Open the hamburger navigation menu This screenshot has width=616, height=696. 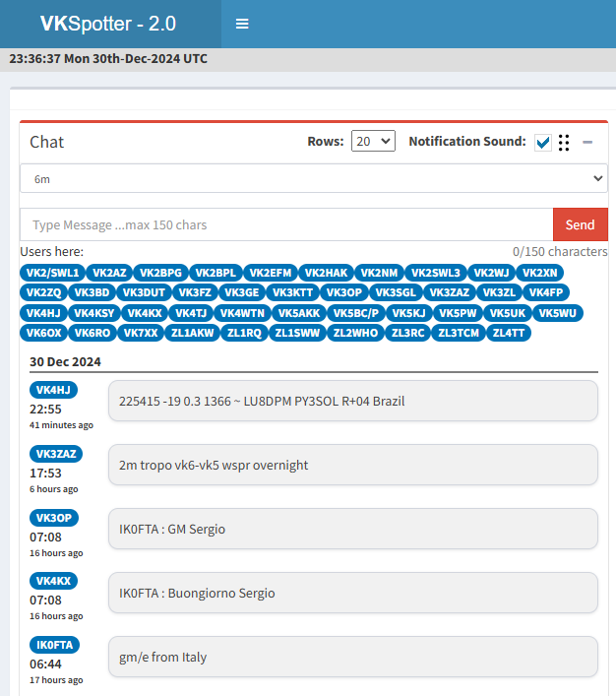pyautogui.click(x=242, y=24)
